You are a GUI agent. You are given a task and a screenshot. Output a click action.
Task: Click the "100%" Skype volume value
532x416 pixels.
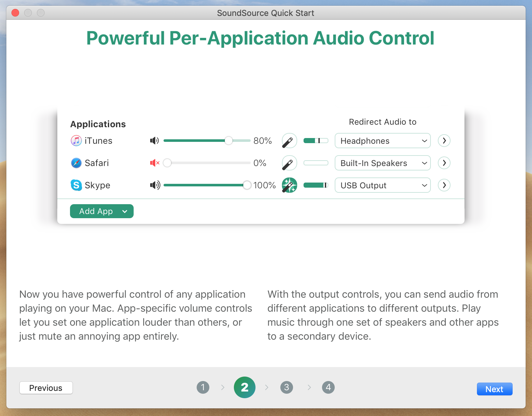(264, 185)
